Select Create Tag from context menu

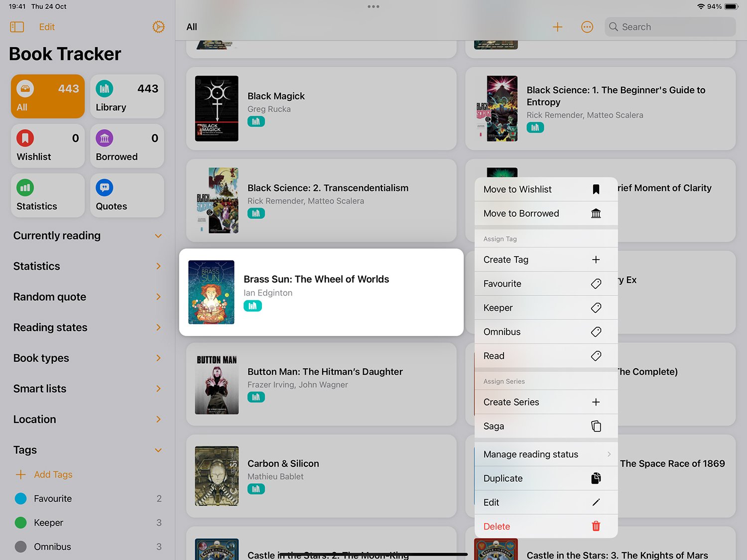[x=546, y=260]
